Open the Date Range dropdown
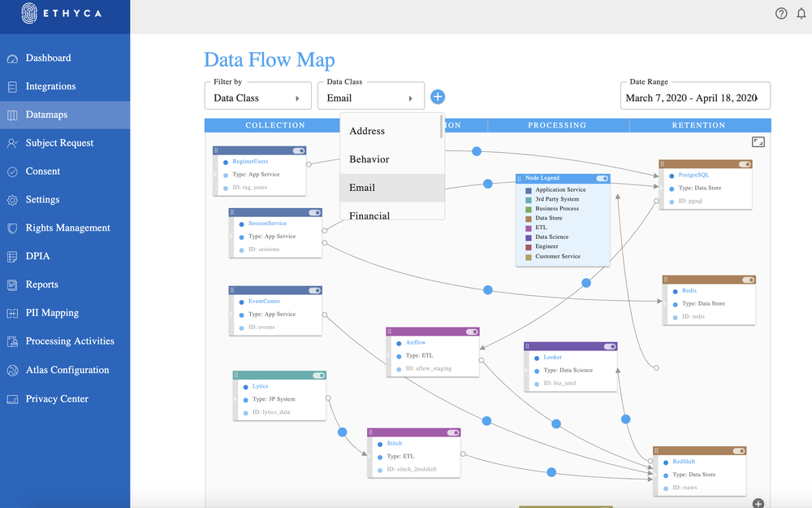 [x=696, y=96]
